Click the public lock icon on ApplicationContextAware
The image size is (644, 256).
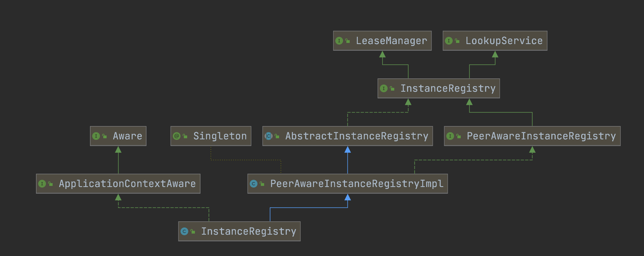[50, 184]
